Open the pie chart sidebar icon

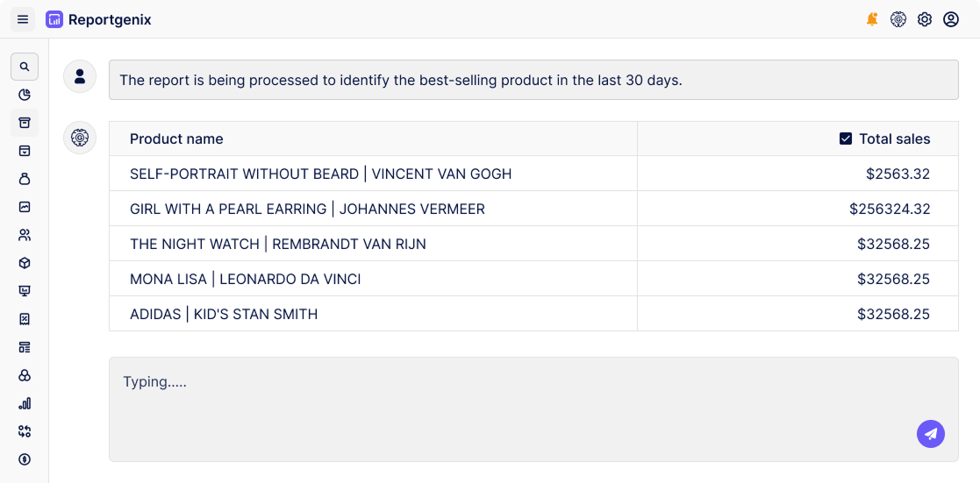[x=25, y=95]
